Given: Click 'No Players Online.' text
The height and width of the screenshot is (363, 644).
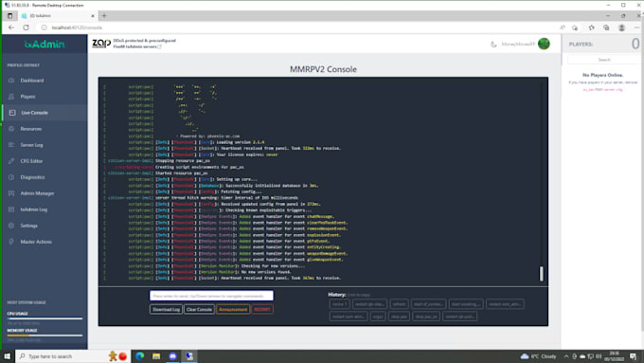Looking at the screenshot, I should pyautogui.click(x=603, y=75).
